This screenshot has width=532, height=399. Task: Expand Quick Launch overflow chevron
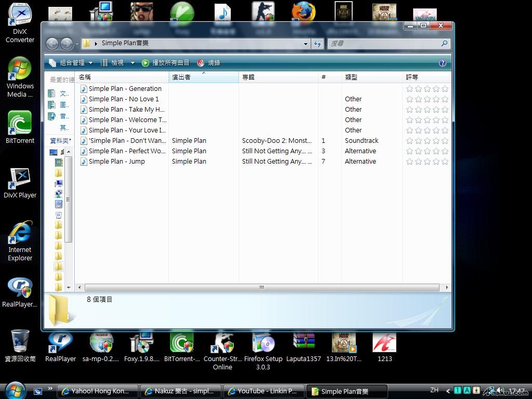(x=50, y=388)
